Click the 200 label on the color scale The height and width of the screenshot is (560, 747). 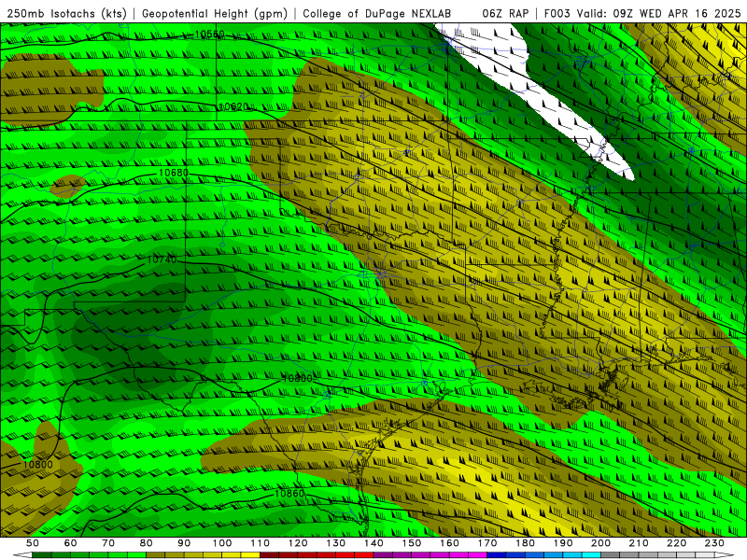click(600, 543)
